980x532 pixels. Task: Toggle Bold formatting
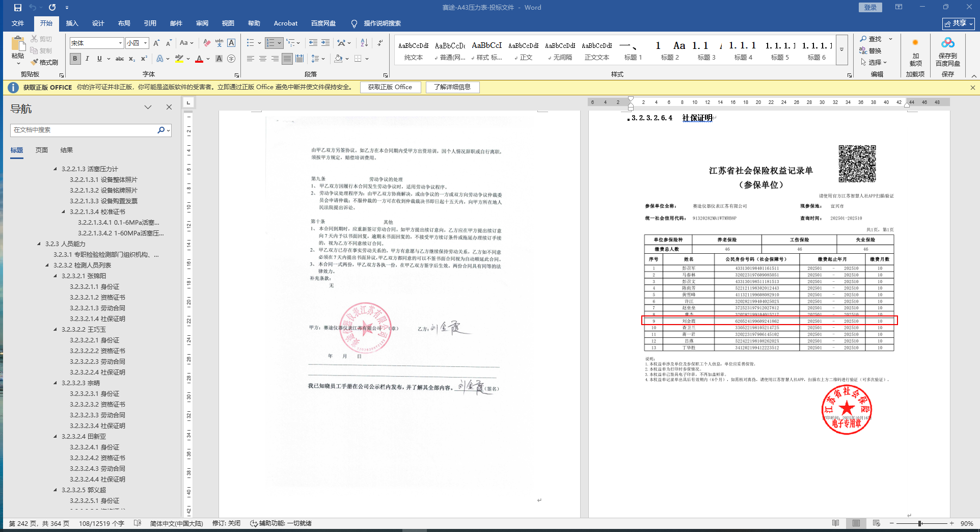[x=75, y=59]
